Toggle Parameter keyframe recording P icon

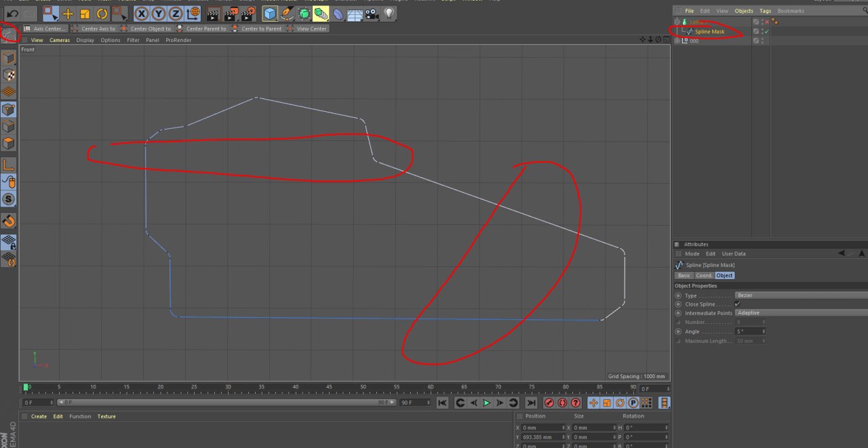pos(633,403)
